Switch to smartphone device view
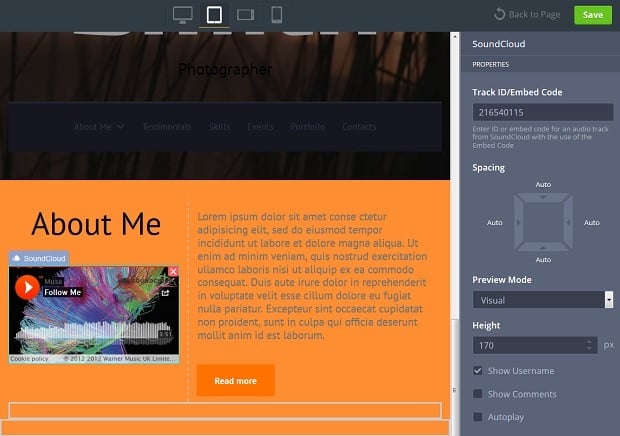 [x=276, y=15]
